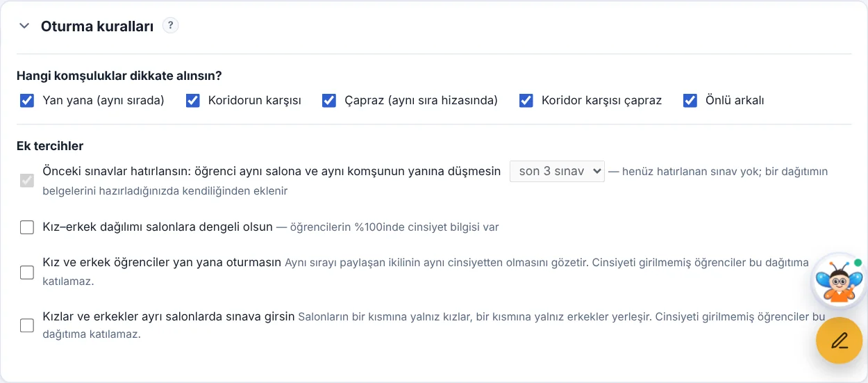Click the Oturma kuralları heading
Screen dimensions: 868x383
coord(97,26)
